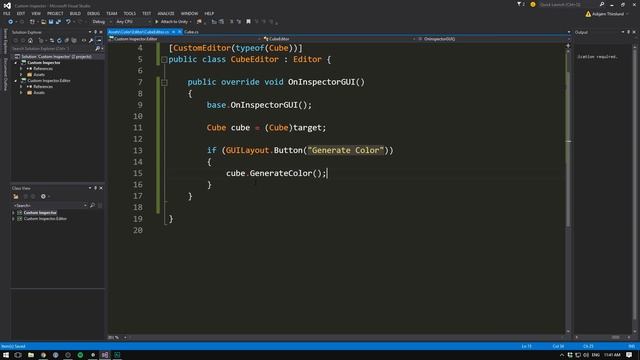Click the New Project toolbar icon
The height and width of the screenshot is (360, 640).
click(x=32, y=22)
